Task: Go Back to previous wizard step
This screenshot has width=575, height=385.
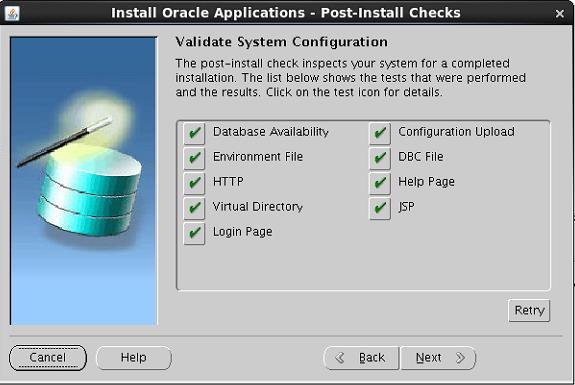Action: 361,358
